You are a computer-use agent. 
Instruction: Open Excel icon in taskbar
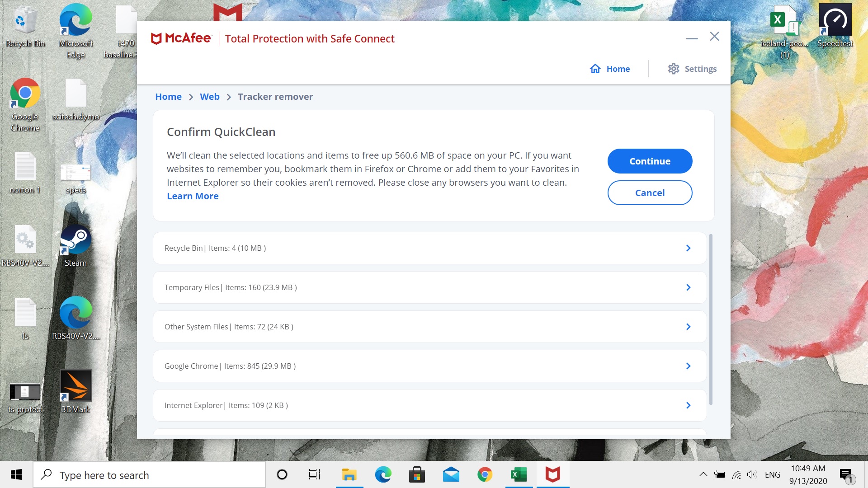pos(519,475)
